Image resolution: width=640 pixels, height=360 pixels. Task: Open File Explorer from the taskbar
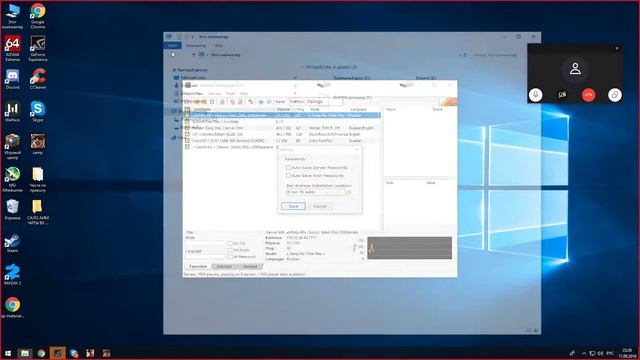[24, 353]
